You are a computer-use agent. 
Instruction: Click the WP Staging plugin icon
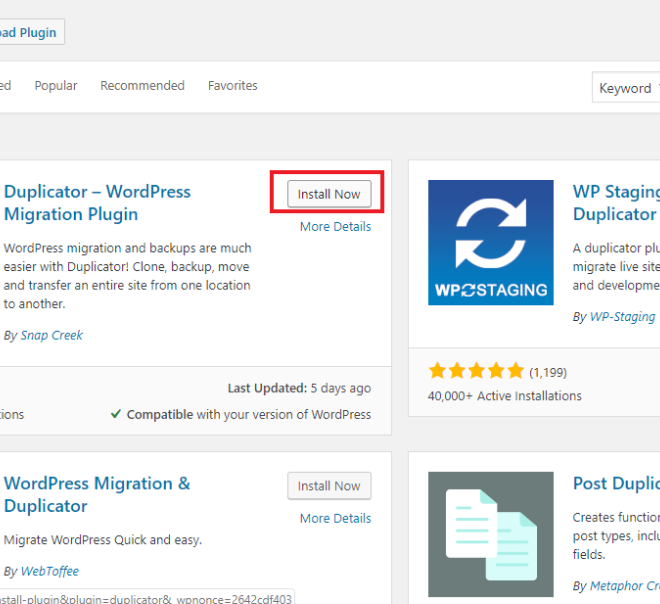[x=491, y=242]
